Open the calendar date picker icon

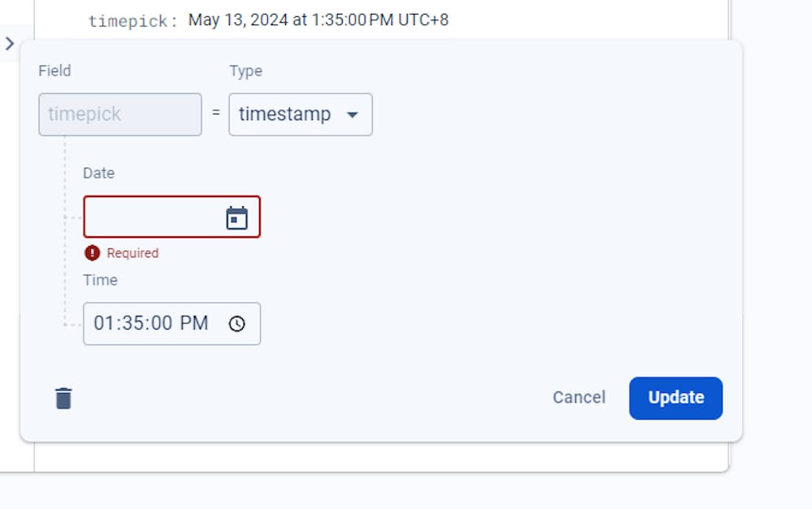[236, 218]
